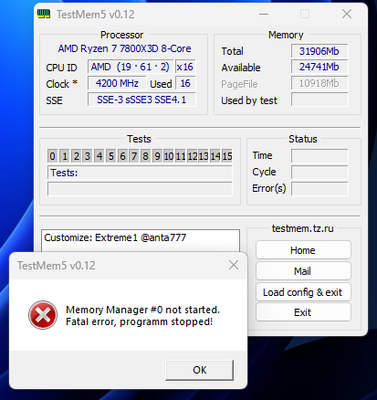Click the empty Time status field
The image size is (377, 400).
tap(319, 156)
